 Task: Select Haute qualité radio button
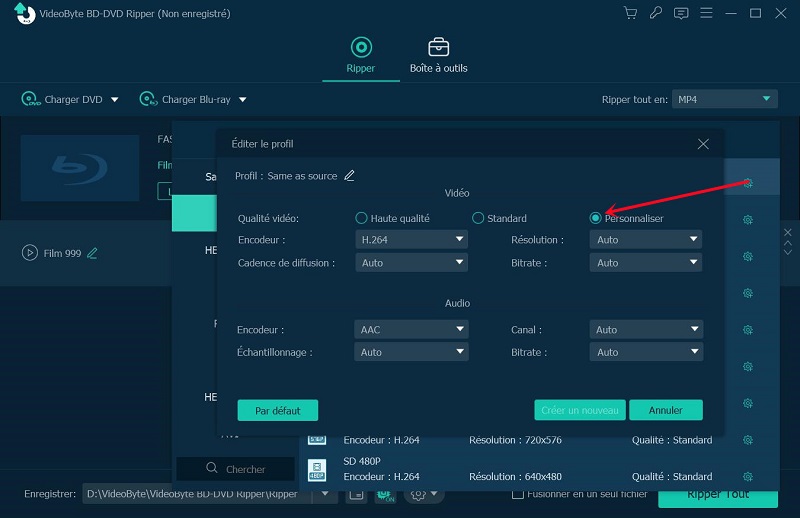click(x=361, y=218)
